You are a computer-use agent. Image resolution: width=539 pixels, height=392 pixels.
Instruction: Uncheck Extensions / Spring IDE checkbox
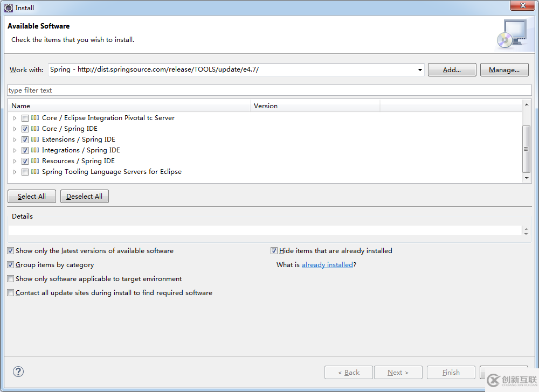click(x=25, y=139)
